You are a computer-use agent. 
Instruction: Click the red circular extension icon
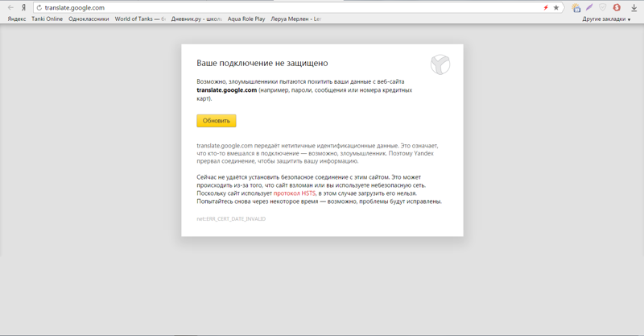click(x=617, y=7)
